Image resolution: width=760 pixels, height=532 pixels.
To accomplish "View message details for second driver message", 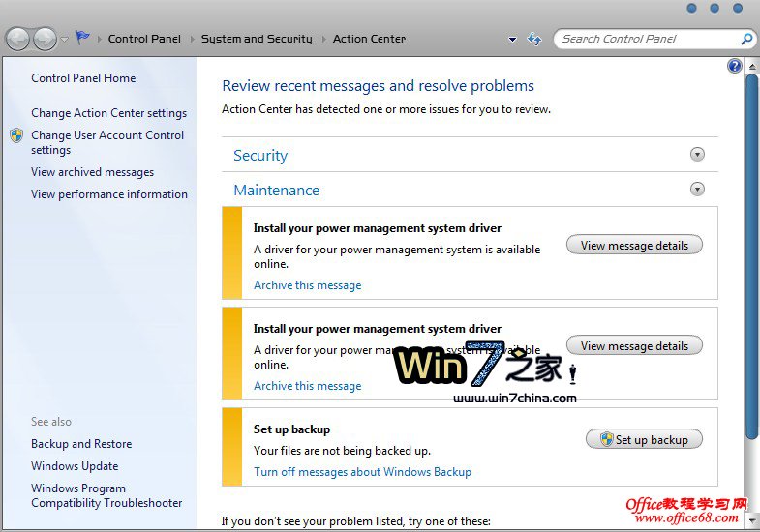I will [x=634, y=346].
